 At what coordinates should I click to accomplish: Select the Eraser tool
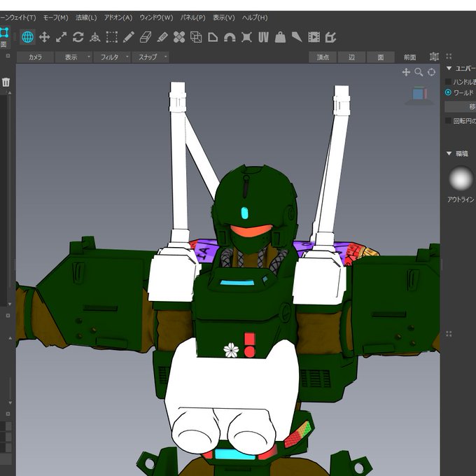(146, 37)
